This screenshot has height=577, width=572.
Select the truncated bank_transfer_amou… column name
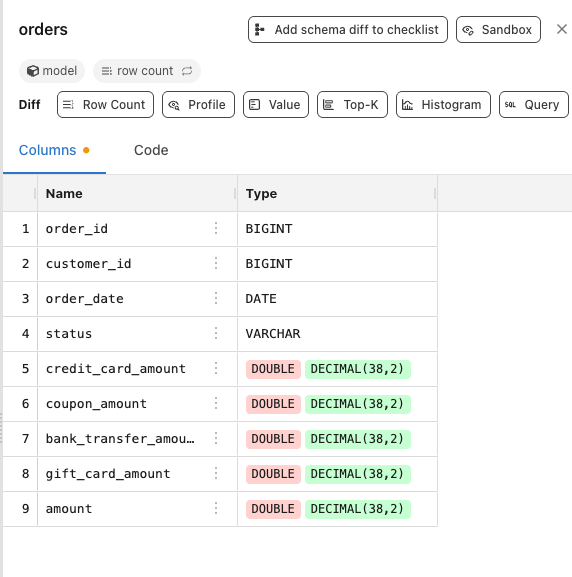120,439
